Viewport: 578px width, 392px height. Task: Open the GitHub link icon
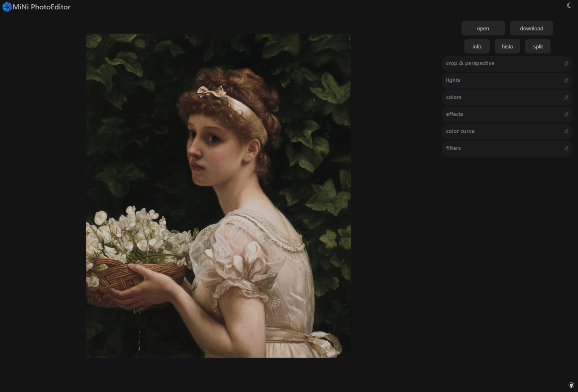(x=571, y=385)
